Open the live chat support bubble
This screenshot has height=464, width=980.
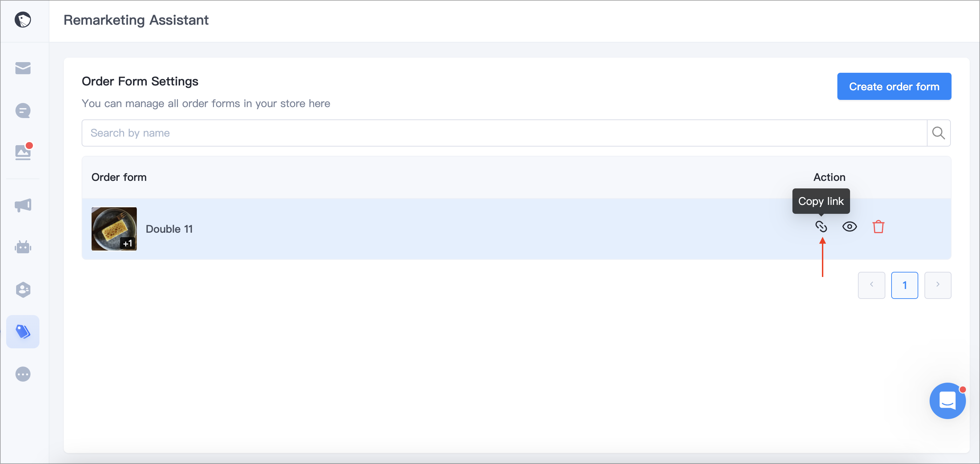pyautogui.click(x=947, y=401)
